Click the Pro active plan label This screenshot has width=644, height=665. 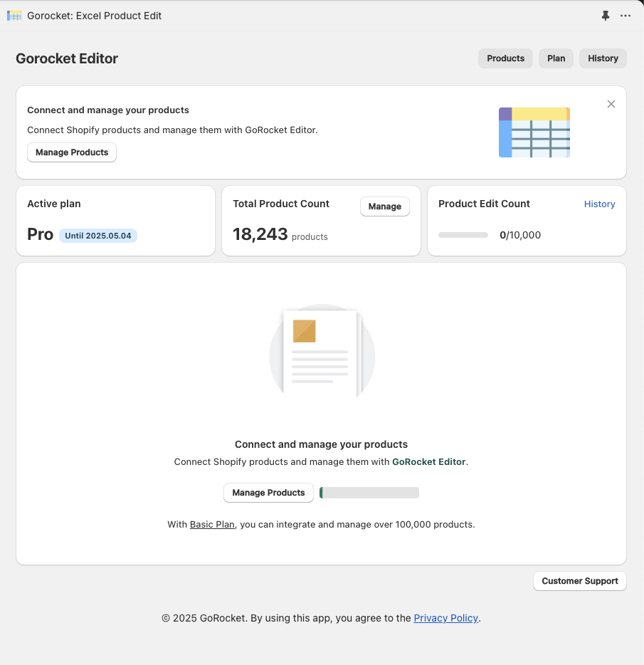point(41,234)
